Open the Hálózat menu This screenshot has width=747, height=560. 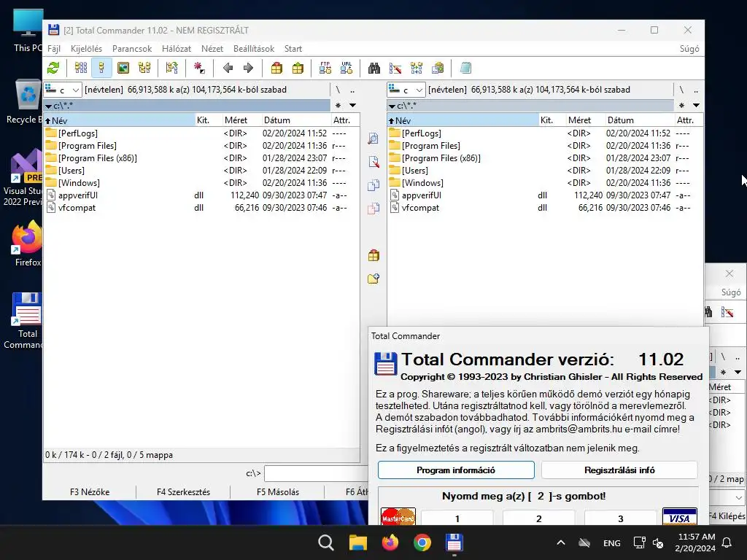pos(177,49)
